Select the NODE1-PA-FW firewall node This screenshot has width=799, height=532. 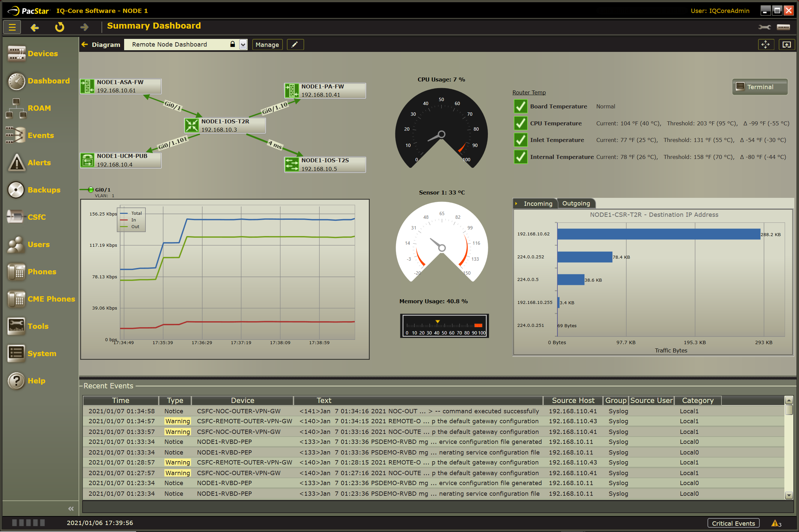coord(325,90)
